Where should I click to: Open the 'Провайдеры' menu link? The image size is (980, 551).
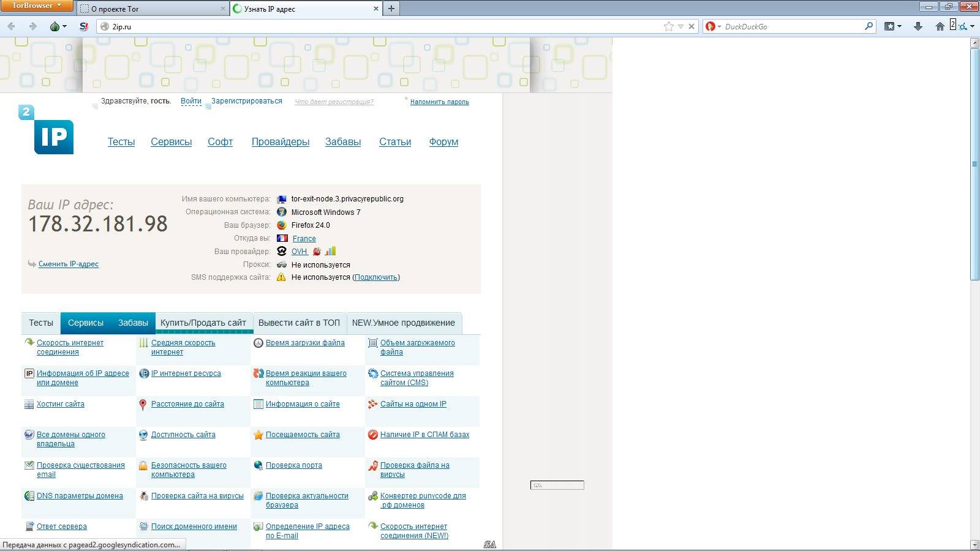click(280, 142)
